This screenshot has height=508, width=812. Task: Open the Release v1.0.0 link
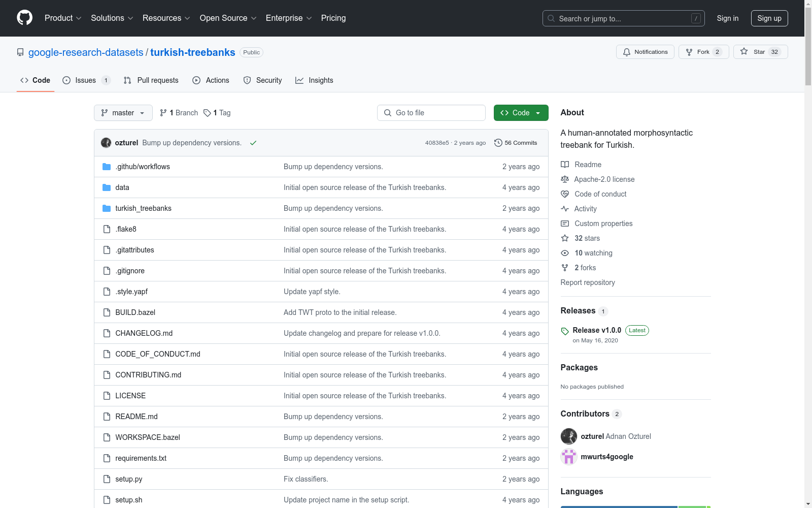pyautogui.click(x=597, y=330)
